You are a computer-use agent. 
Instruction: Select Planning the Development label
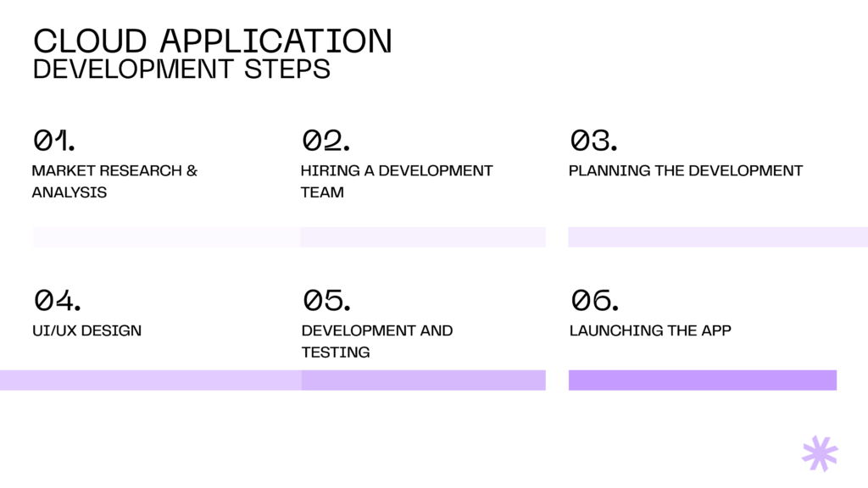coord(686,170)
